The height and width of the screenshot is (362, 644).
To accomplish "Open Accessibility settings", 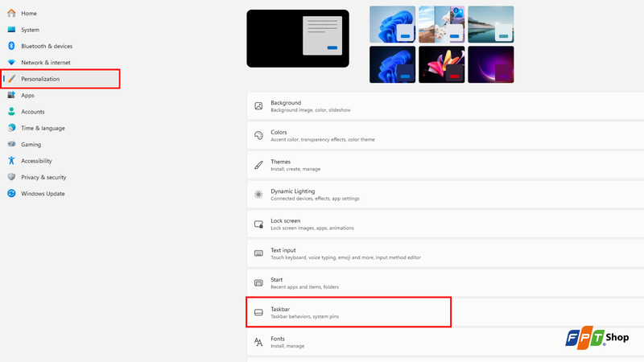I will (x=36, y=161).
